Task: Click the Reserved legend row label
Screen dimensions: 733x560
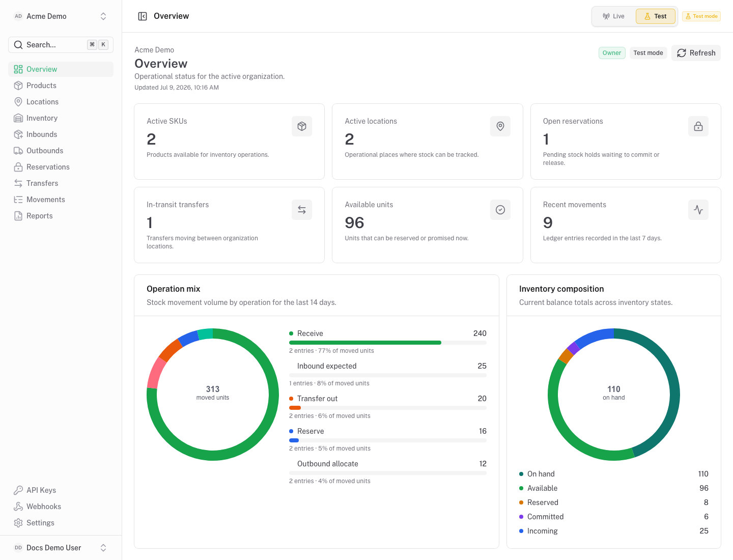Action: click(543, 502)
